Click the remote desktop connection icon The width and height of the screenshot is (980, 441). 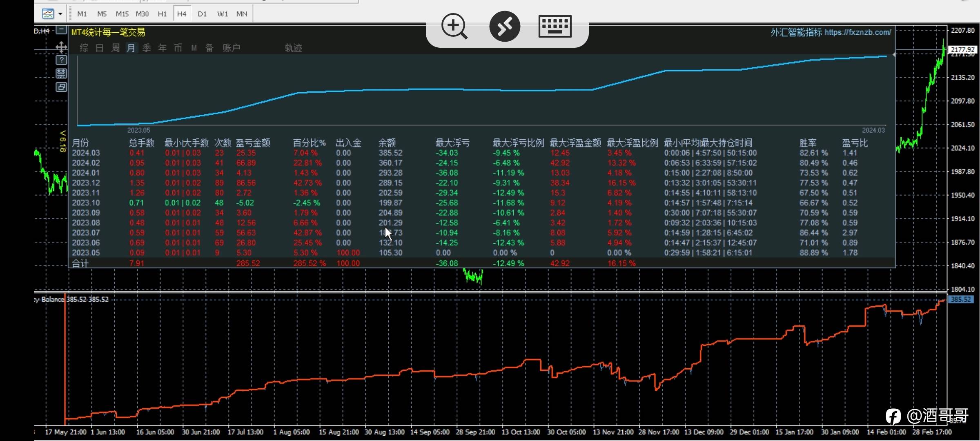point(505,27)
